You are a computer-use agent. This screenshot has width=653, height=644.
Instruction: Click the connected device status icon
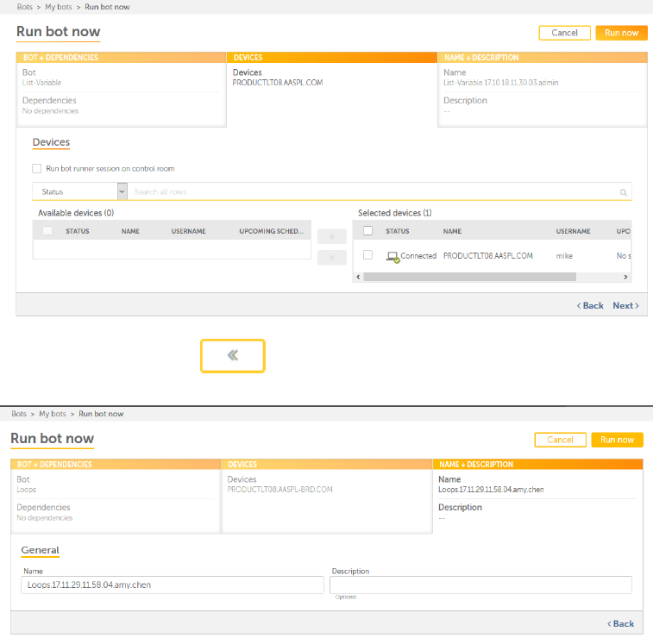(x=392, y=256)
